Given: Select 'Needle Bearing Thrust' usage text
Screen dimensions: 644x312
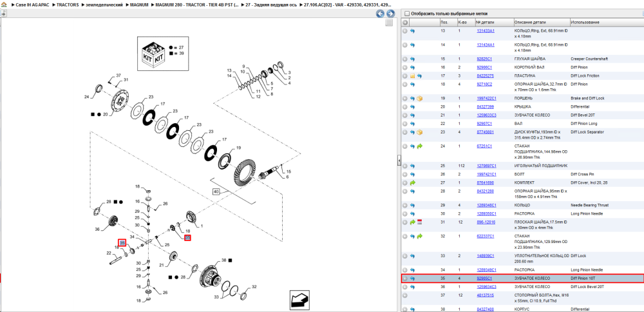Looking at the screenshot, I should point(589,205).
